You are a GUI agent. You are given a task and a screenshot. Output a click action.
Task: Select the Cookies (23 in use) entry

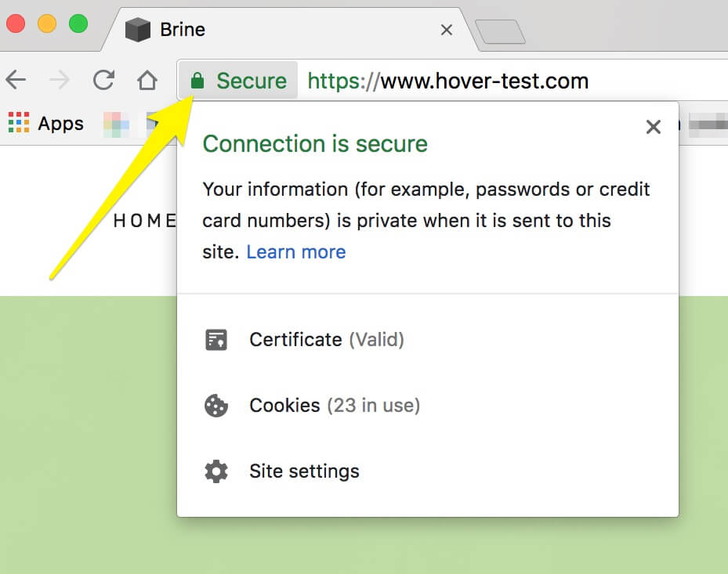pyautogui.click(x=334, y=405)
